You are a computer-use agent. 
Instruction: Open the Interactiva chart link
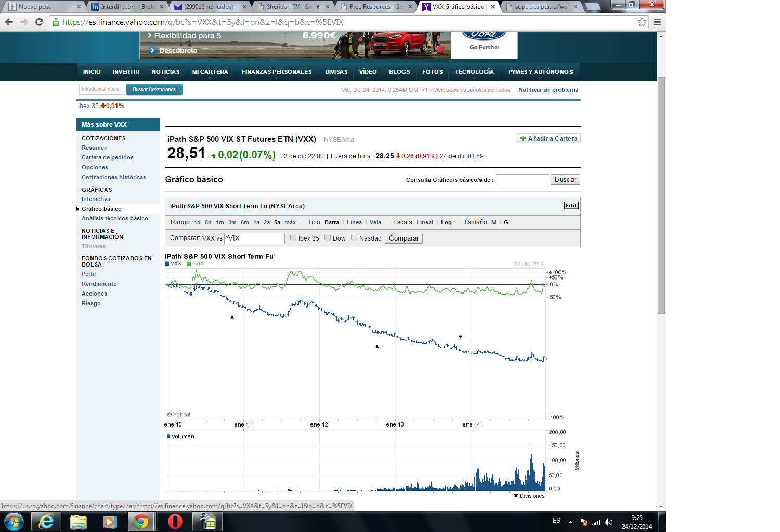click(x=96, y=199)
